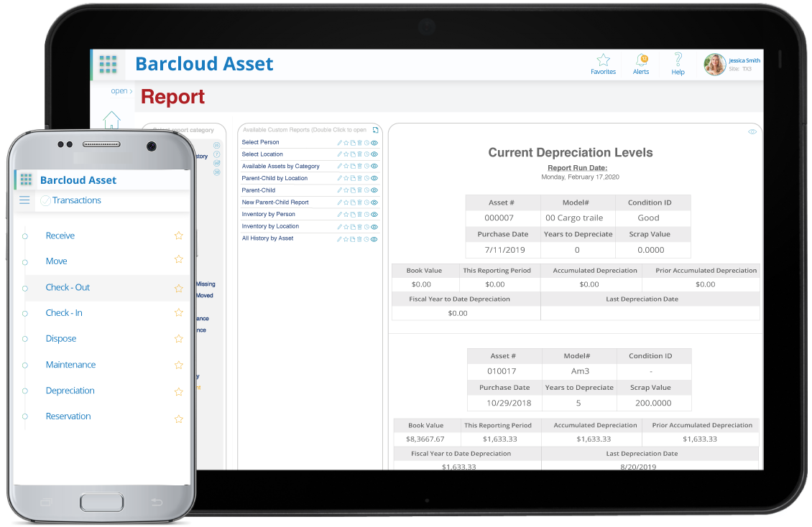Open Jessica Smith's profile avatar
Screen dimensions: 812x527
coord(715,65)
